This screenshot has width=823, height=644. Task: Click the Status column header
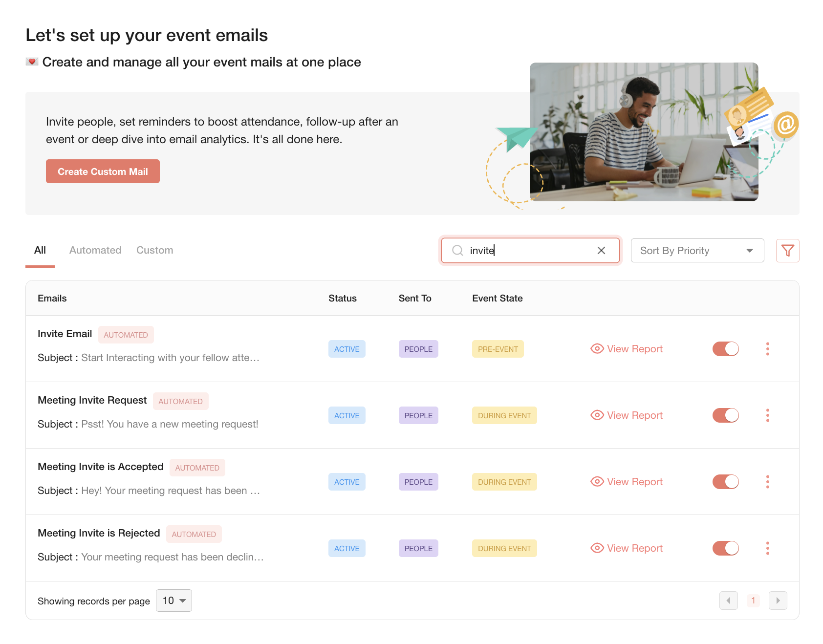[x=343, y=298]
